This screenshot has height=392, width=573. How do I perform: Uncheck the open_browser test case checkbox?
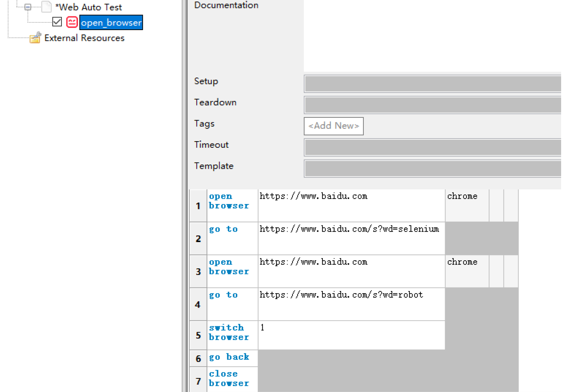pyautogui.click(x=57, y=22)
